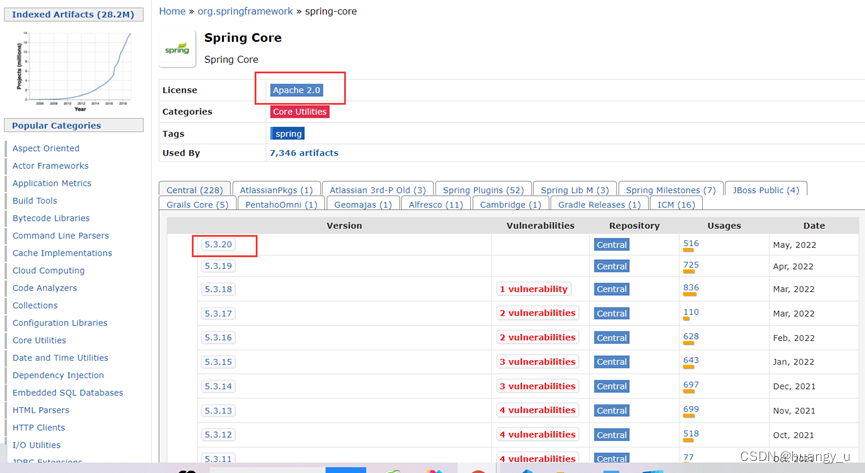Open the 7,346 artifacts link

pyautogui.click(x=304, y=153)
